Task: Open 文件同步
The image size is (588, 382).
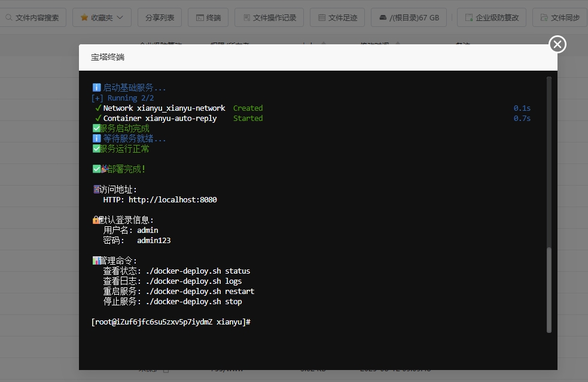Action: pyautogui.click(x=560, y=17)
